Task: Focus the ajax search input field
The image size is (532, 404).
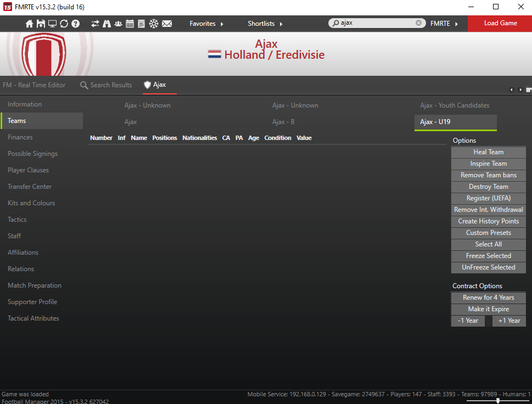Action: click(x=377, y=23)
